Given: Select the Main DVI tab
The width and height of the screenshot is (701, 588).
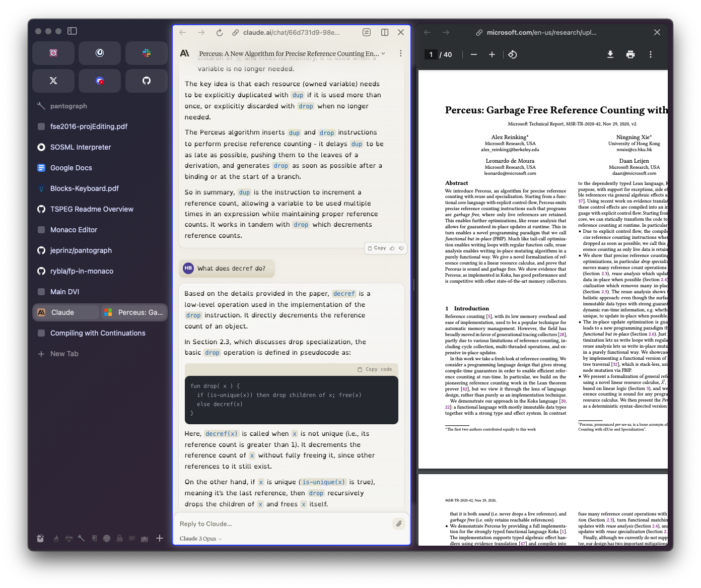Looking at the screenshot, I should pos(100,292).
